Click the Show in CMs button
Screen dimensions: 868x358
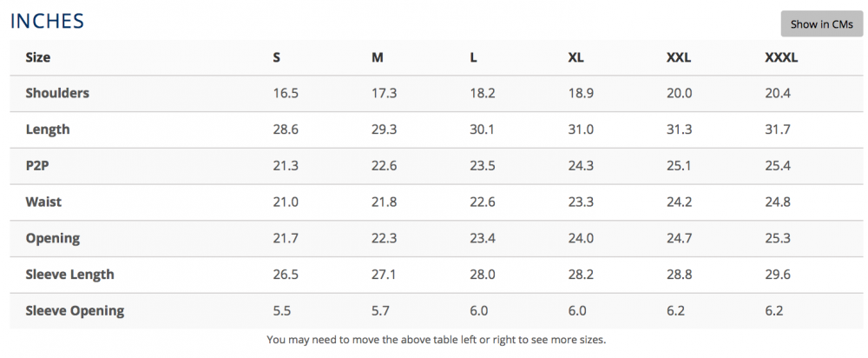[821, 24]
